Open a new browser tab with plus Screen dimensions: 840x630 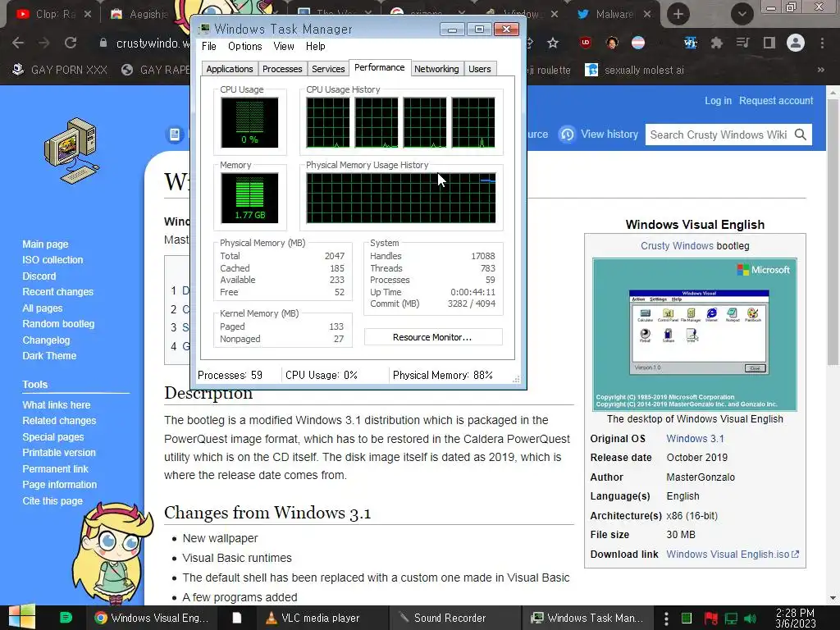[x=678, y=14]
